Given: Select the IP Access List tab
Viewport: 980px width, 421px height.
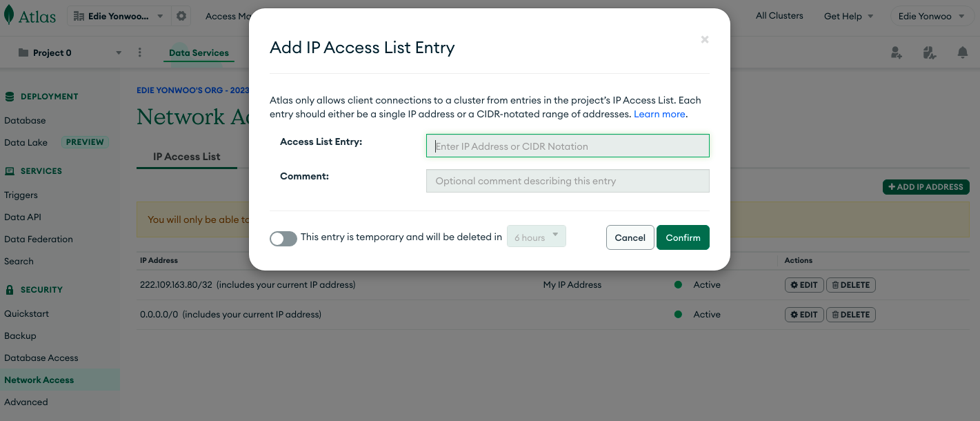Looking at the screenshot, I should click(x=187, y=157).
